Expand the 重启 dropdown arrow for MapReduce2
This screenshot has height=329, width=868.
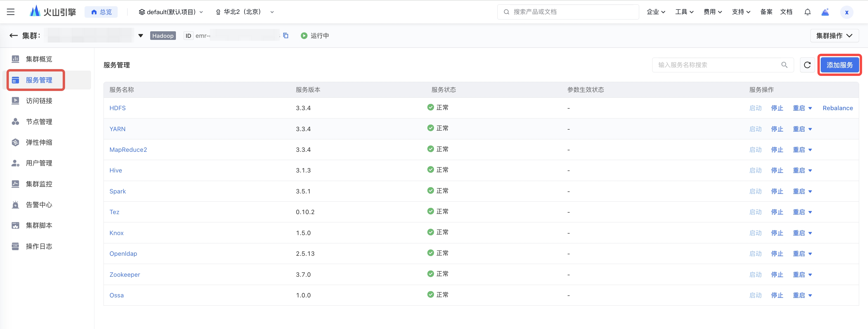(x=810, y=150)
